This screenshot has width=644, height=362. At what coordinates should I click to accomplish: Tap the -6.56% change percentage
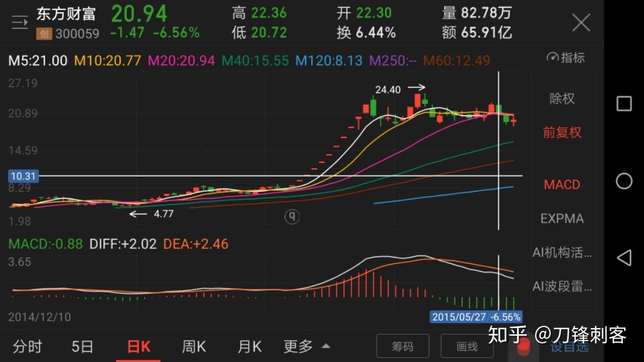pyautogui.click(x=176, y=33)
